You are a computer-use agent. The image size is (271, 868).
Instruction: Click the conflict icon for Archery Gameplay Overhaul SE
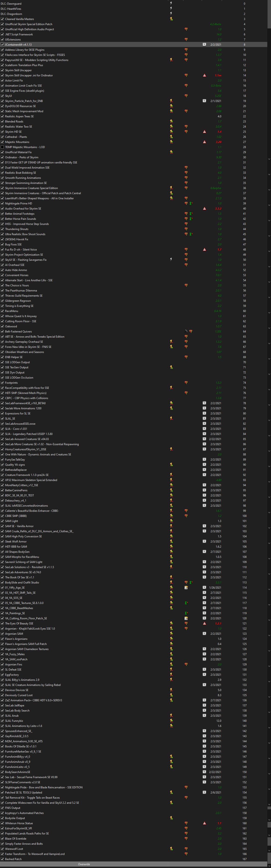click(171, 342)
